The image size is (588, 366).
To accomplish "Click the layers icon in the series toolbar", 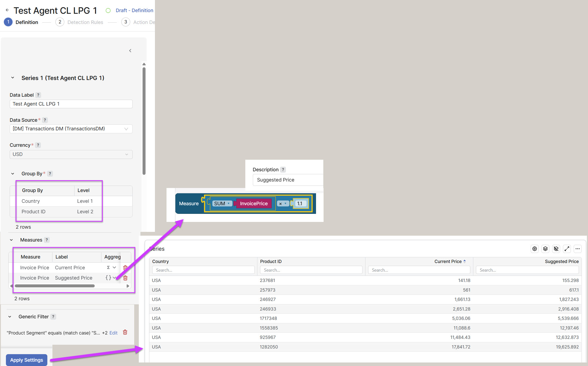I will tap(545, 249).
